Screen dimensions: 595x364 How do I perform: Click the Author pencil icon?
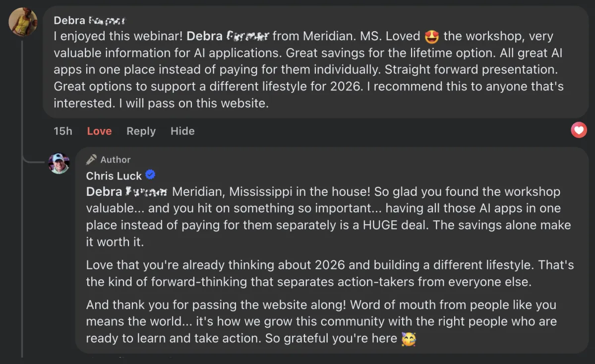(91, 160)
